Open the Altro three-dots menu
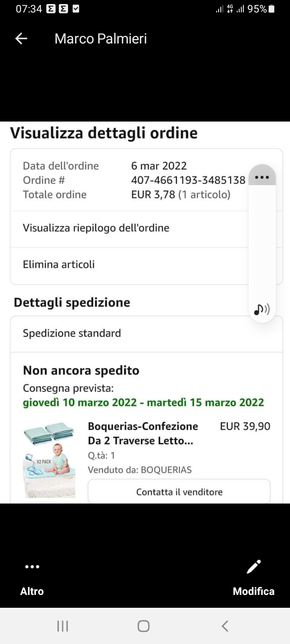 click(x=32, y=567)
